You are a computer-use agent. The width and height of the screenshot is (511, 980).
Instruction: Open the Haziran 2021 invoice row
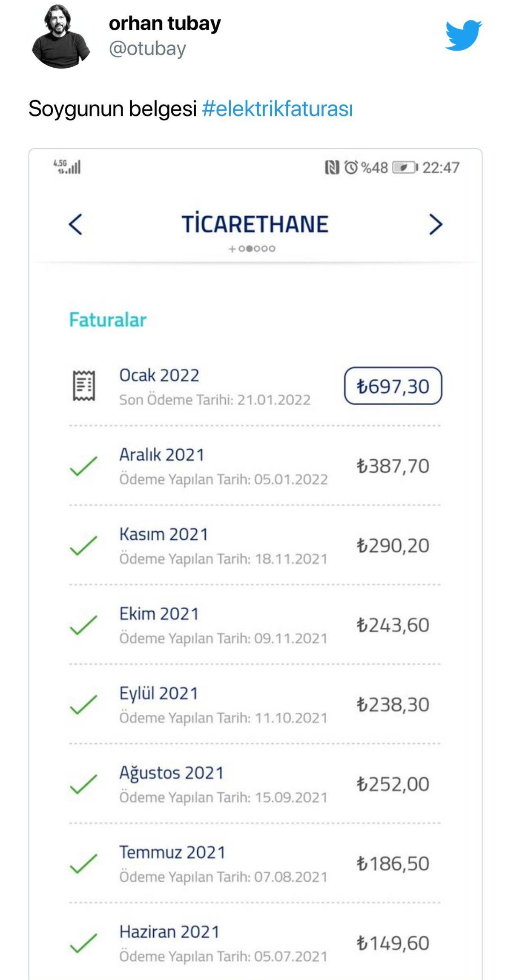(255, 943)
